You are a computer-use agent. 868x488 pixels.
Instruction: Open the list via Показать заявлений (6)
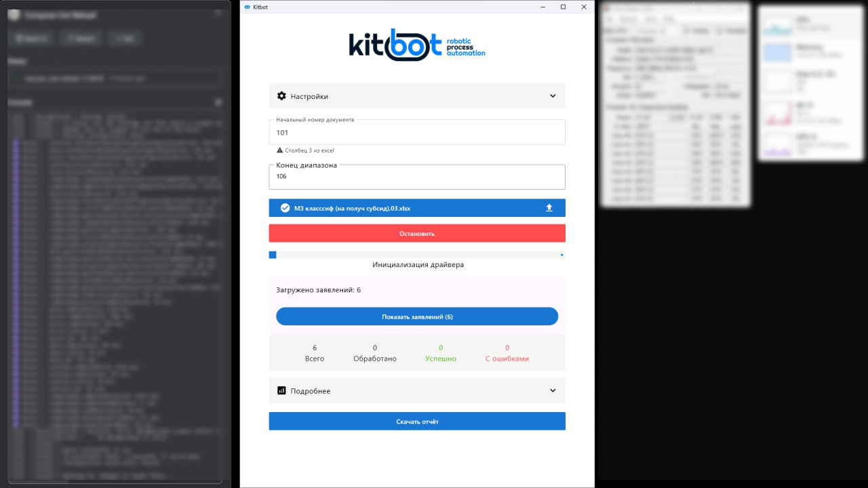417,317
